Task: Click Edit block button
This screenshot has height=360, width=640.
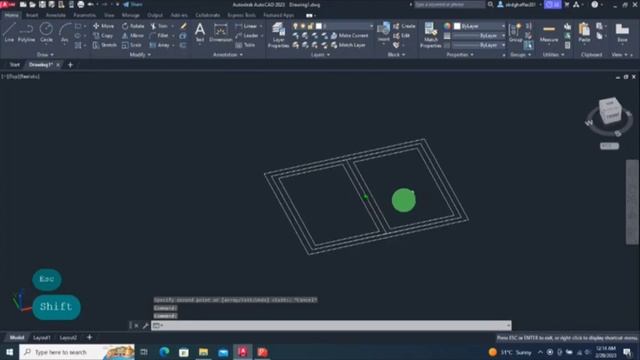Action: point(401,36)
